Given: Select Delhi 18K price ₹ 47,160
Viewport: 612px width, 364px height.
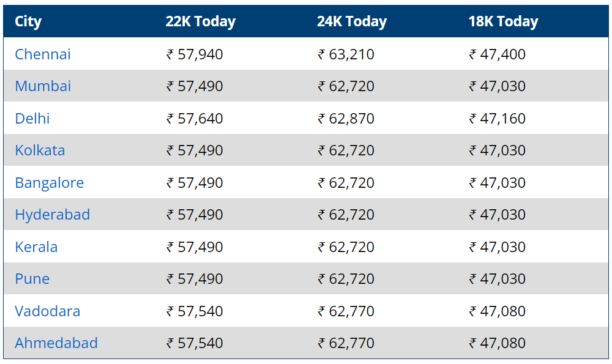Looking at the screenshot, I should (497, 119).
